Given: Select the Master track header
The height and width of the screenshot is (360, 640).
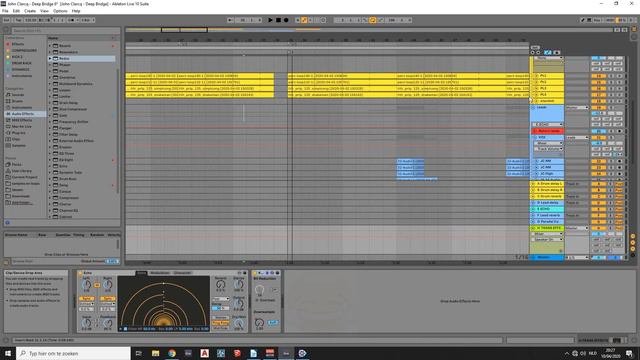Looking at the screenshot, I should pyautogui.click(x=547, y=258).
